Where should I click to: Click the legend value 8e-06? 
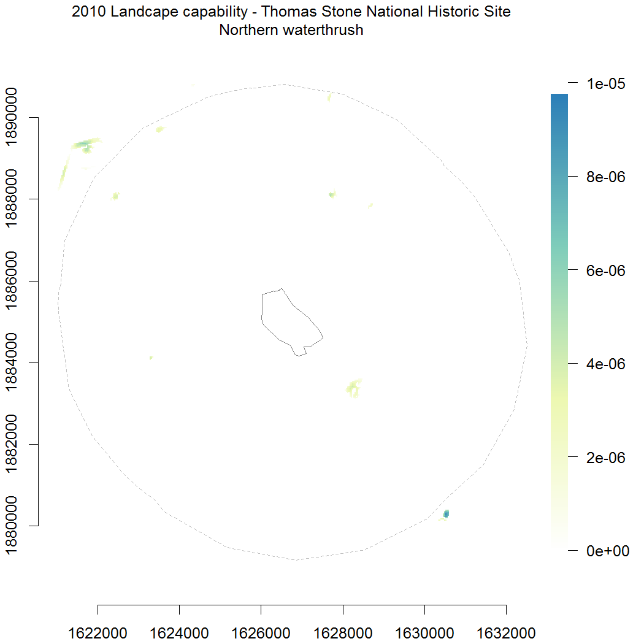[x=606, y=177]
